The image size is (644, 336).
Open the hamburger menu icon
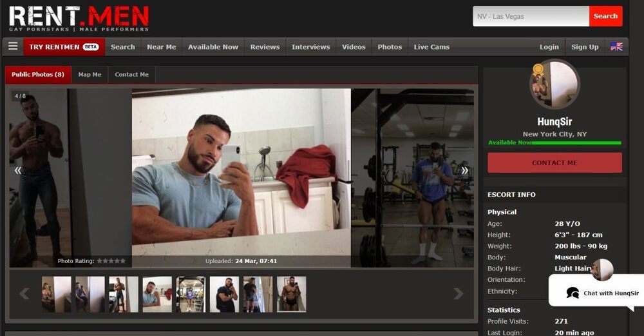pyautogui.click(x=13, y=46)
